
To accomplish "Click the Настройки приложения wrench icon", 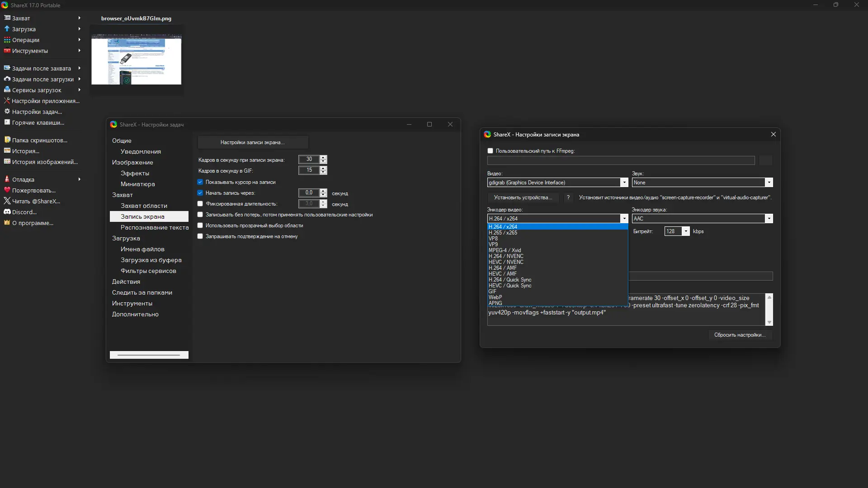I will pyautogui.click(x=7, y=101).
